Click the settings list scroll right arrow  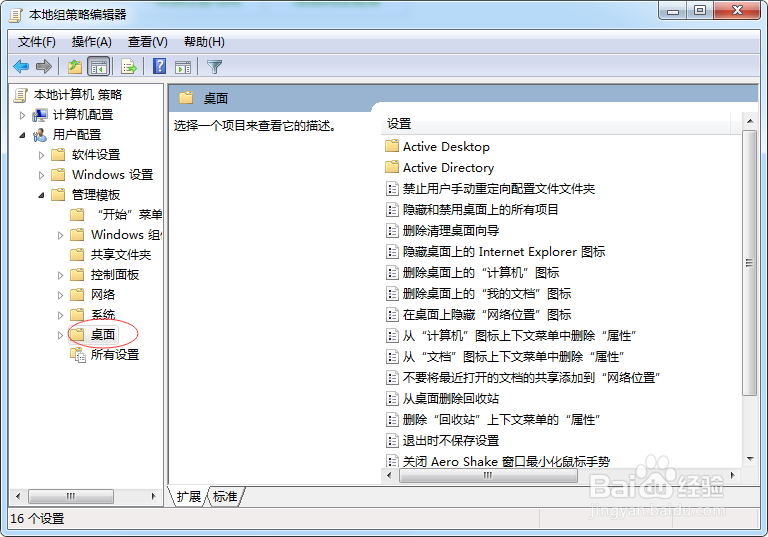click(733, 475)
